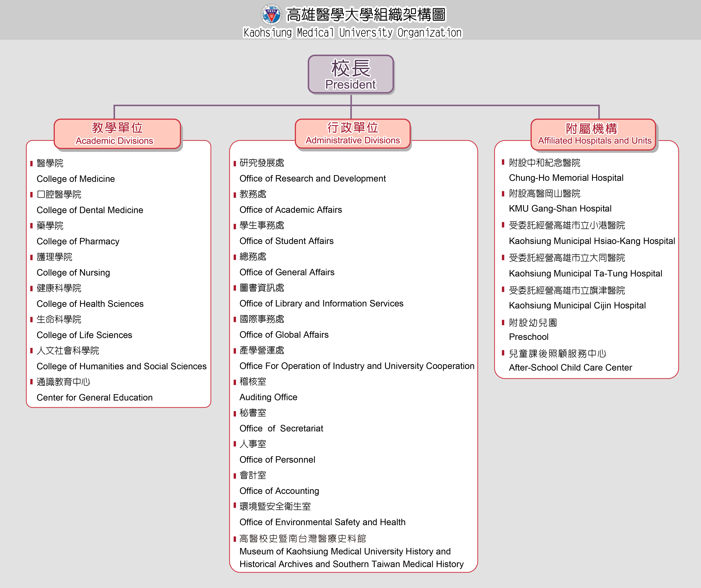The height and width of the screenshot is (588, 701).
Task: Click College of Humanities and Social Sciences
Action: coord(121,366)
